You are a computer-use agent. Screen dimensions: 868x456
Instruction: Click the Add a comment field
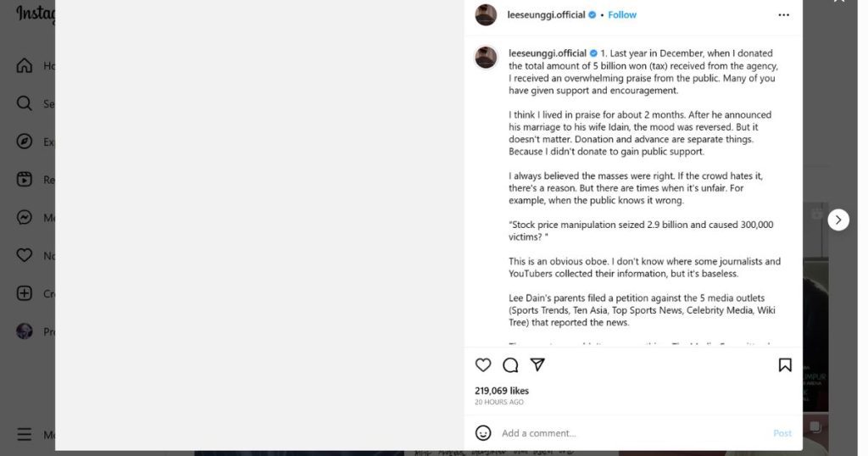[627, 433]
